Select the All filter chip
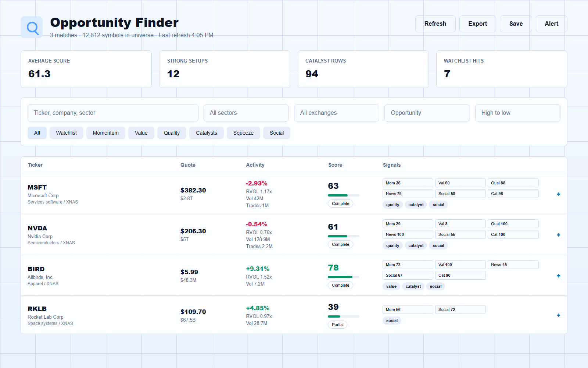 pyautogui.click(x=37, y=133)
